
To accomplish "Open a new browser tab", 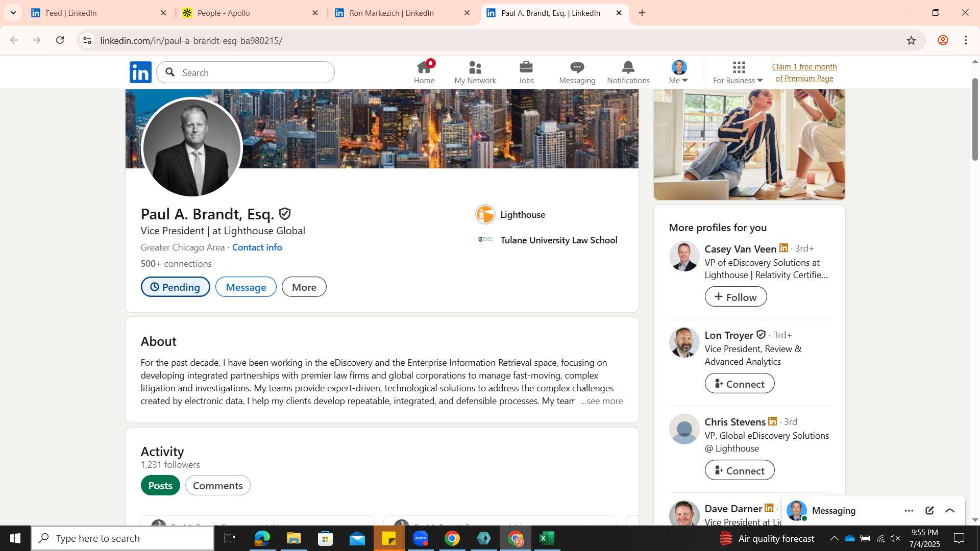I will pyautogui.click(x=642, y=13).
